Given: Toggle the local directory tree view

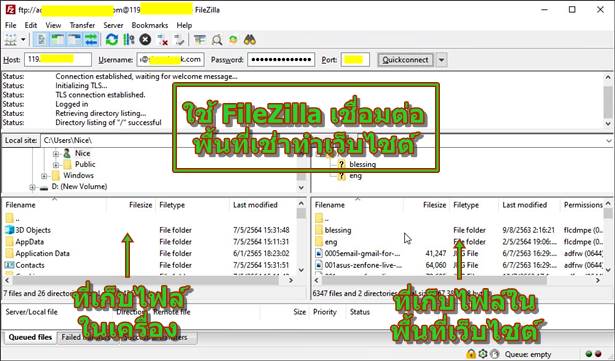Looking at the screenshot, I should [58, 40].
